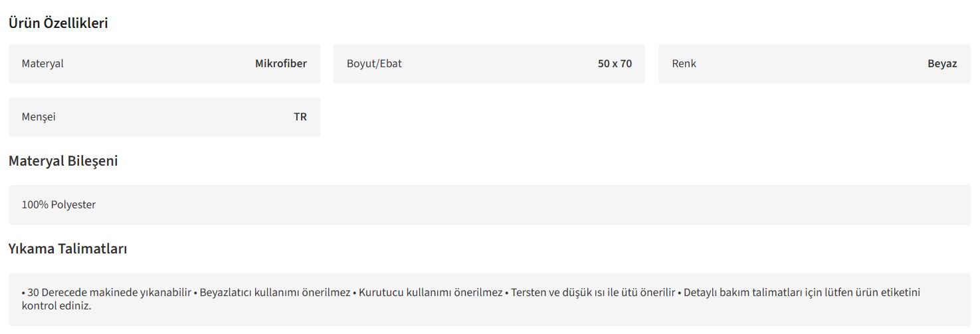Click the Ürün Özellikleri heading

pos(58,23)
